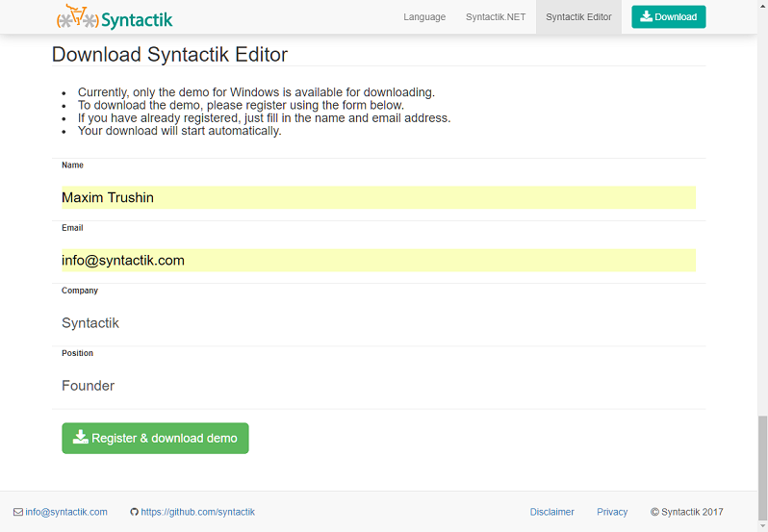
Task: Click the Syntactik brand name text in the header
Action: [x=137, y=18]
